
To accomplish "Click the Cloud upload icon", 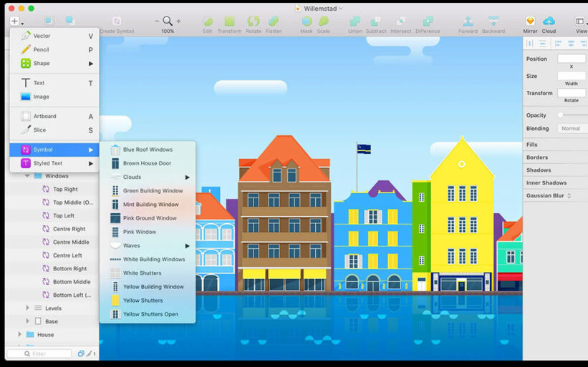I will [549, 21].
